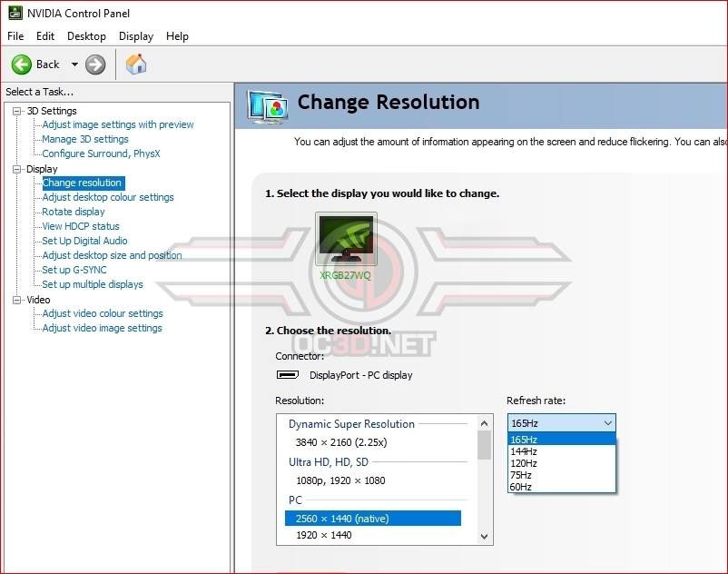The height and width of the screenshot is (574, 728).
Task: Open Set up G-SYNC
Action: 74,270
